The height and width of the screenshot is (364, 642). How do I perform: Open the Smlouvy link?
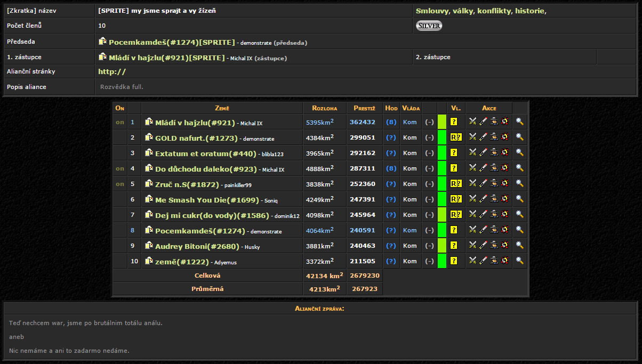[x=432, y=11]
